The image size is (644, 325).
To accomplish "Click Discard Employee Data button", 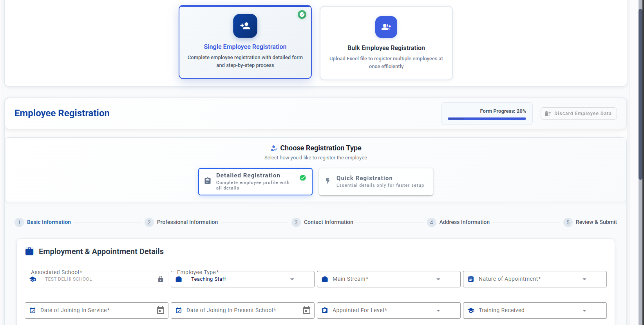I will click(579, 114).
